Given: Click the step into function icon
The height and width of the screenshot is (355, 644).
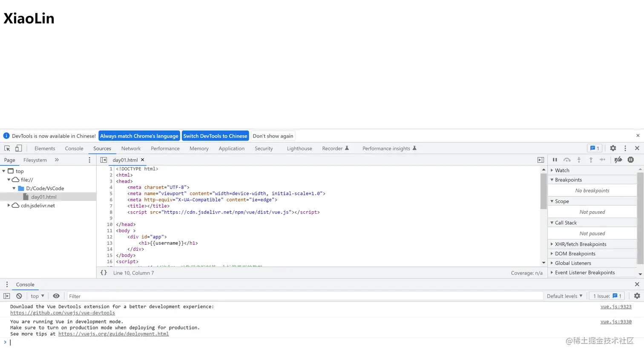Looking at the screenshot, I should [579, 160].
